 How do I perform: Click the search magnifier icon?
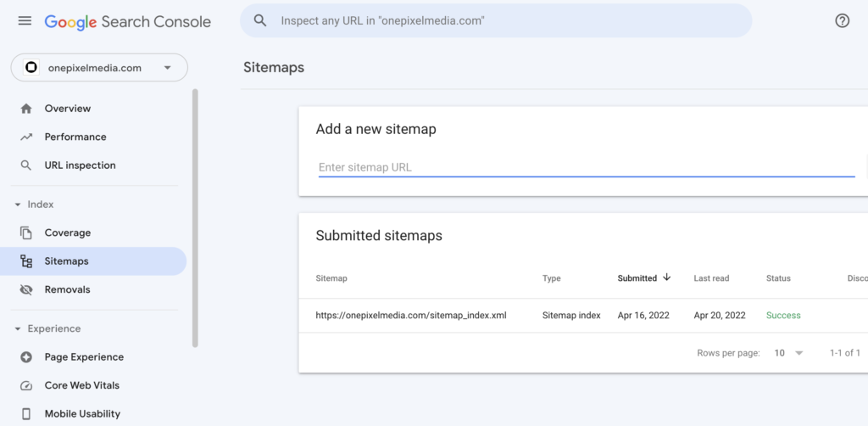click(260, 21)
